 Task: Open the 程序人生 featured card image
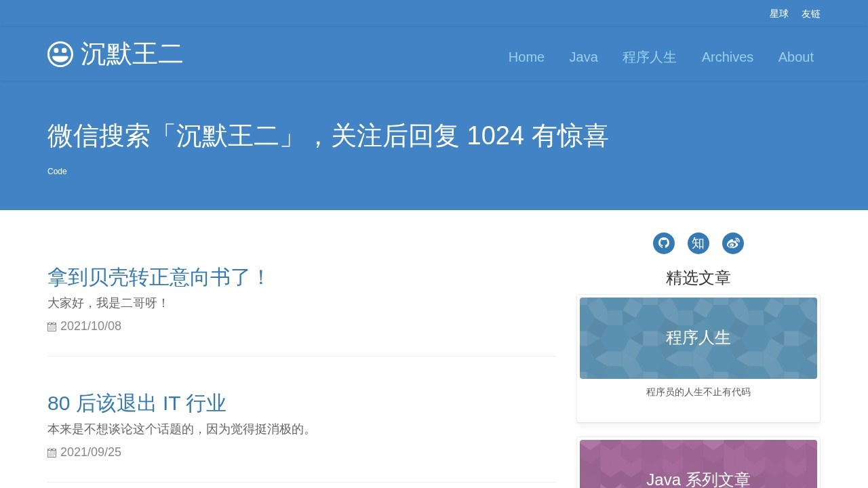tap(698, 338)
